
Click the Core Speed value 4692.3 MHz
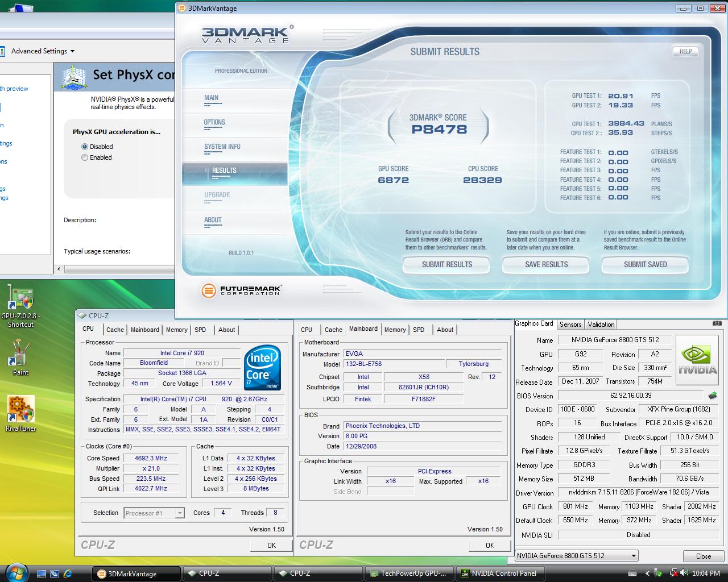click(x=151, y=458)
